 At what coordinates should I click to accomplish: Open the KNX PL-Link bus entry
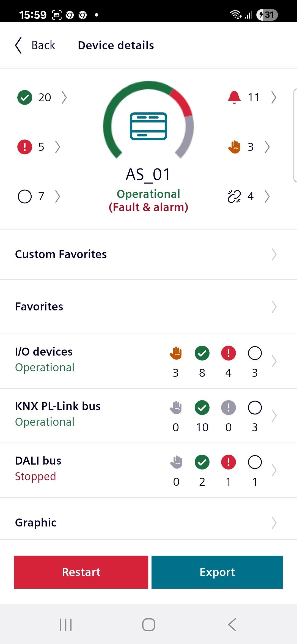coord(148,416)
